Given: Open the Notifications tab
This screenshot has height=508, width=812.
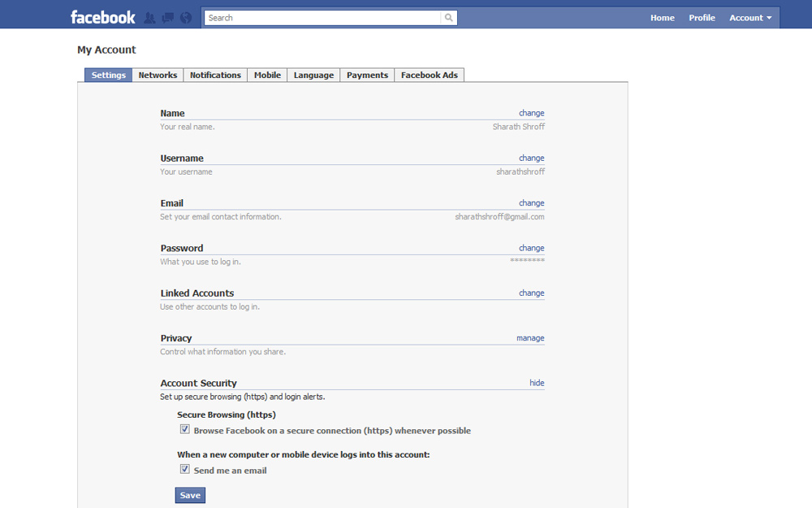Looking at the screenshot, I should click(215, 75).
